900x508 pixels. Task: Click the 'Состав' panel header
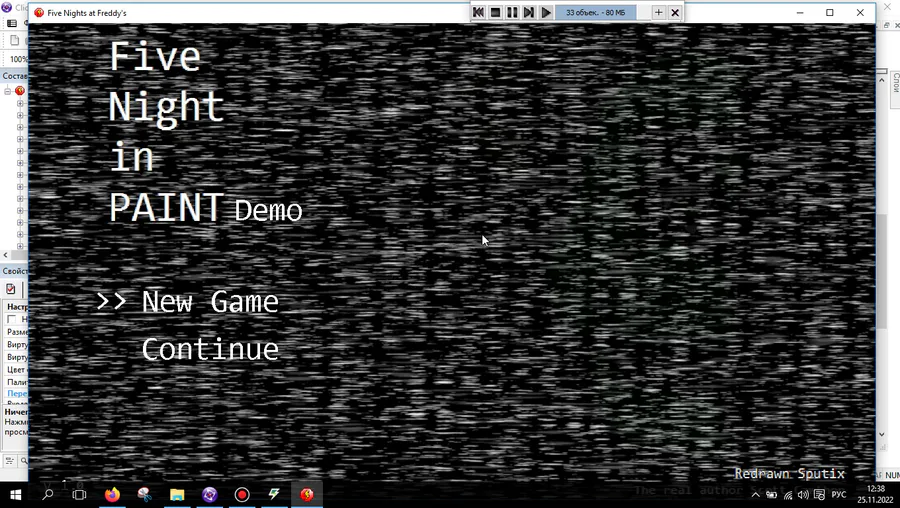coord(14,76)
